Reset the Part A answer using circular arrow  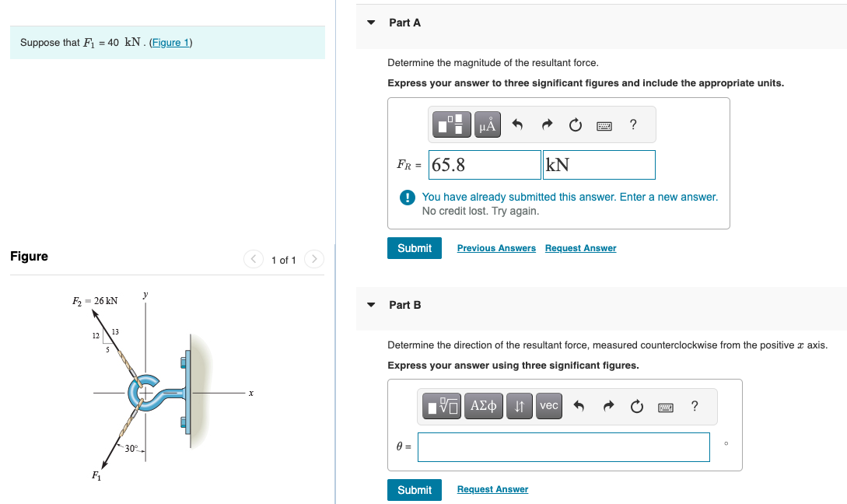pos(576,124)
